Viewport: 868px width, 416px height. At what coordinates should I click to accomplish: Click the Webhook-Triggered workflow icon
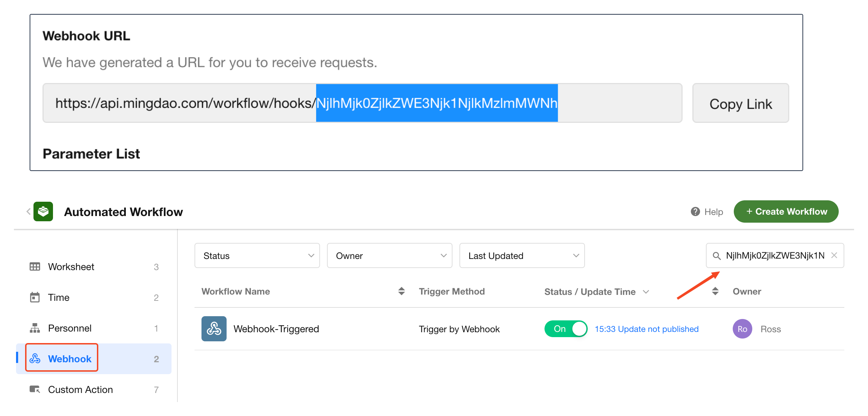tap(214, 329)
